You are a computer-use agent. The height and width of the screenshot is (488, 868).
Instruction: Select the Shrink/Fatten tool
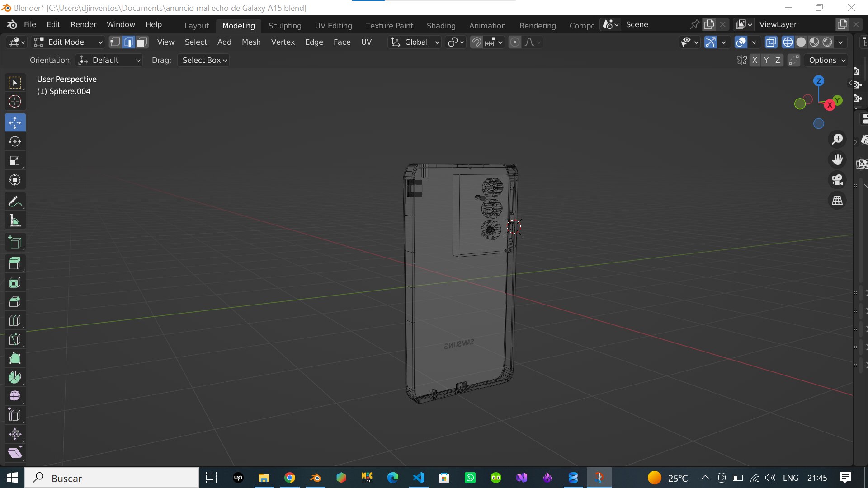tap(15, 434)
